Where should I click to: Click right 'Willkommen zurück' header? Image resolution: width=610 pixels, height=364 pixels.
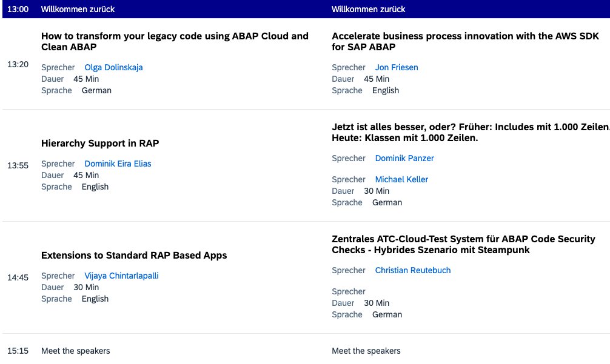tap(369, 9)
